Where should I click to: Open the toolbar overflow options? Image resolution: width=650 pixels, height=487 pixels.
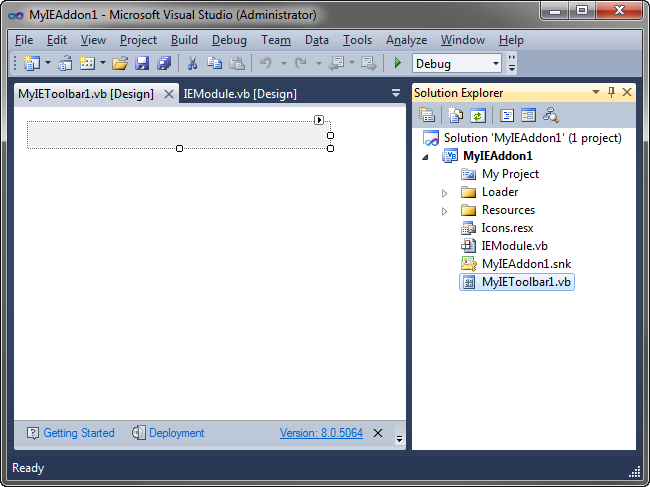click(512, 63)
